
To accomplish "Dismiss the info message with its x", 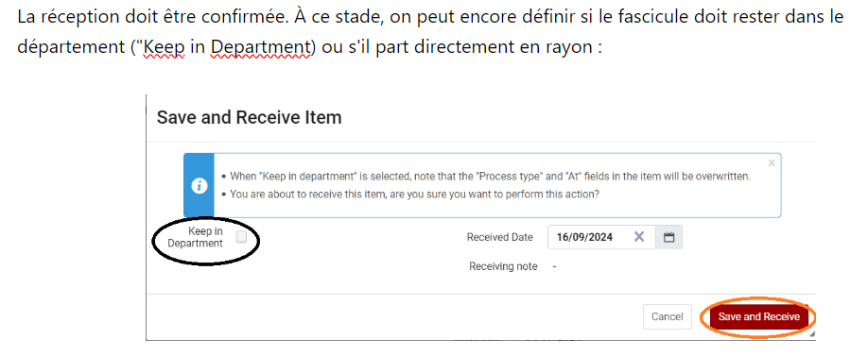I will click(x=772, y=163).
